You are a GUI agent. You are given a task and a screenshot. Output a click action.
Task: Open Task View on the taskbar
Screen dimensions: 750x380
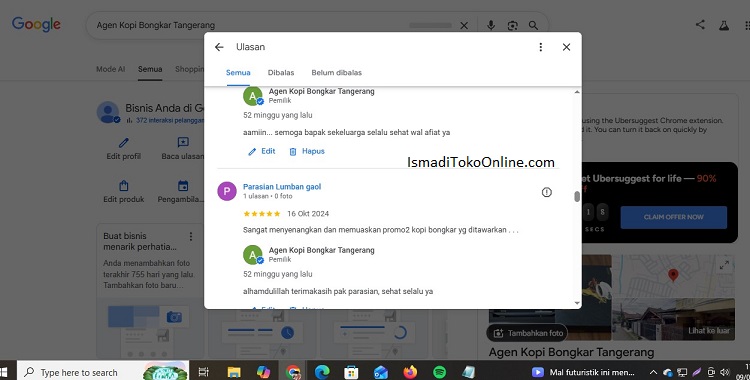coord(204,372)
